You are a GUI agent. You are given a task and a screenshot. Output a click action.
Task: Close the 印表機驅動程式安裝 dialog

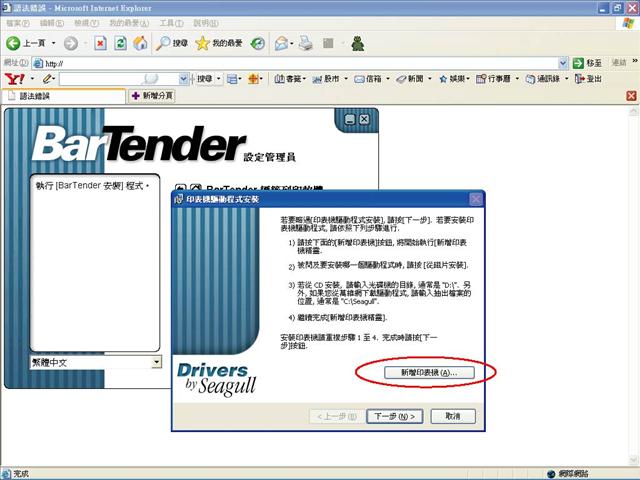[x=476, y=199]
